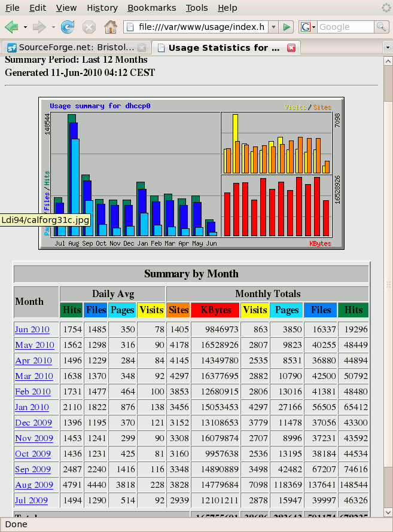This screenshot has height=532, width=393.
Task: Expand the URL bar history dropdown
Action: [273, 27]
